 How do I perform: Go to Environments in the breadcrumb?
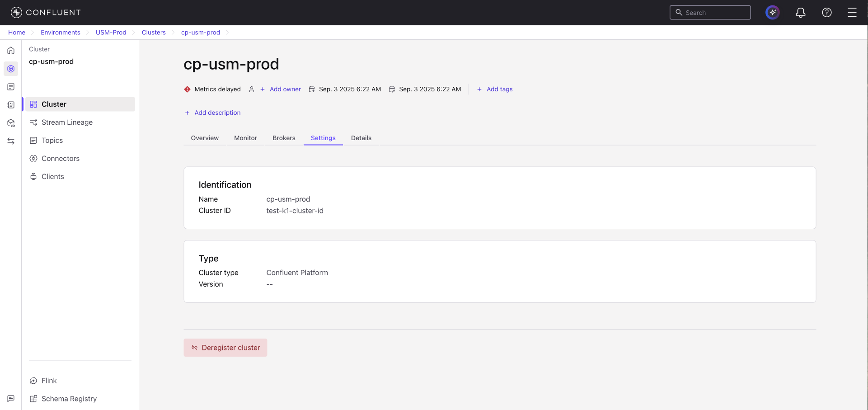pyautogui.click(x=61, y=33)
